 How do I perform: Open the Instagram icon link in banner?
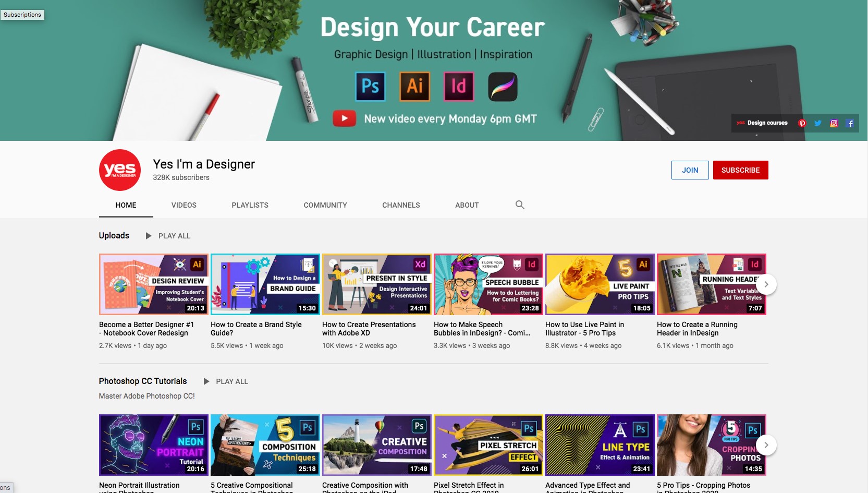(x=834, y=123)
